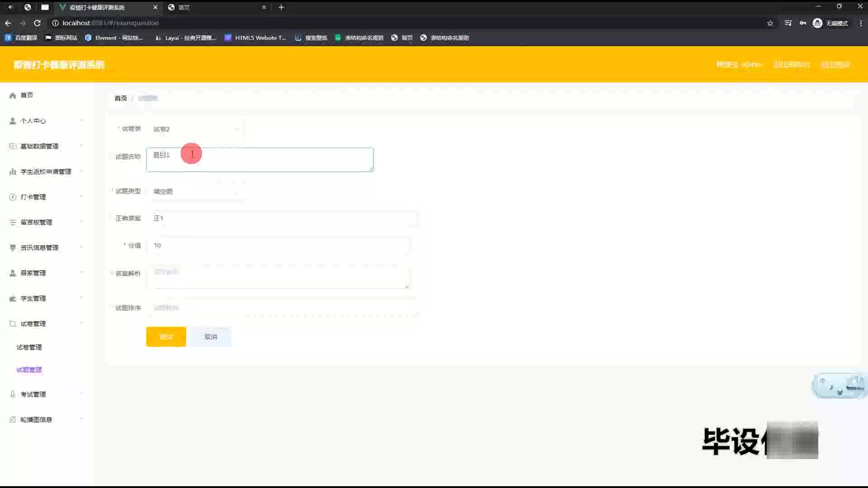Screen dimensions: 868x488
Task: Open the 试卷管理 submenu item
Action: click(29, 347)
